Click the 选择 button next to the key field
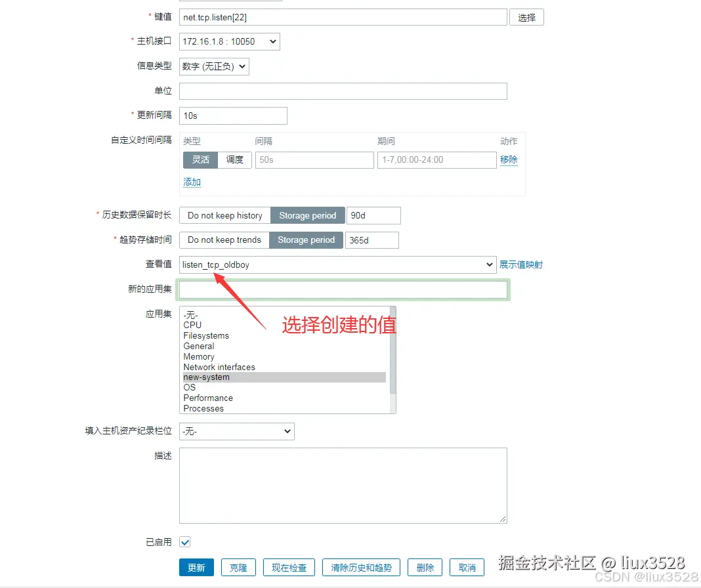Image resolution: width=701 pixels, height=588 pixels. click(x=526, y=16)
